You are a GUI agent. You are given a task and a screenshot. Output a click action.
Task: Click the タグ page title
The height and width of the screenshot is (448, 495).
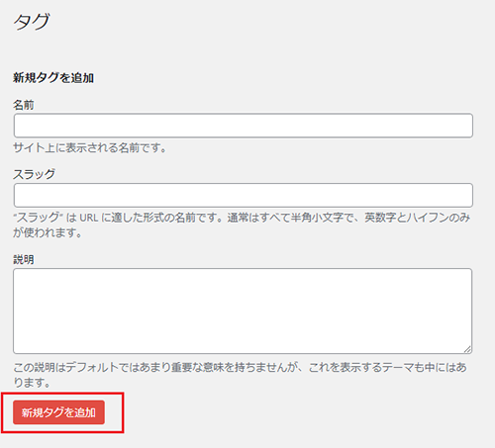tap(32, 22)
